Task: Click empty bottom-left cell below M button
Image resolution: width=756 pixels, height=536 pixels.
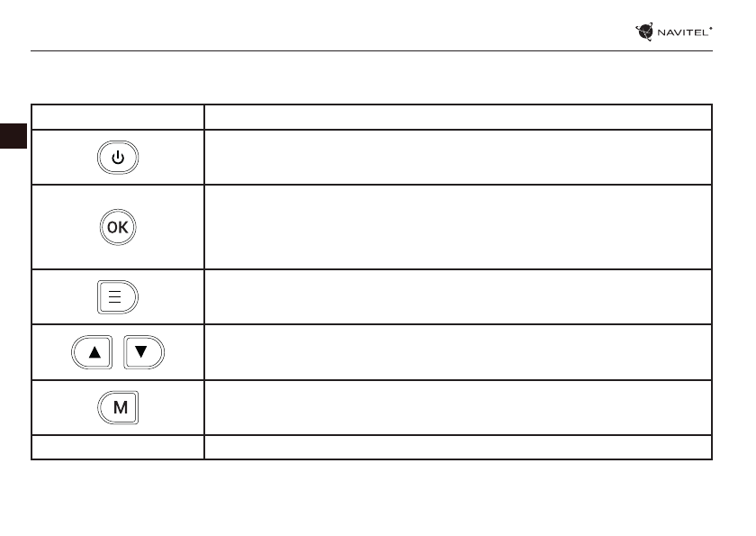Action: (118, 447)
